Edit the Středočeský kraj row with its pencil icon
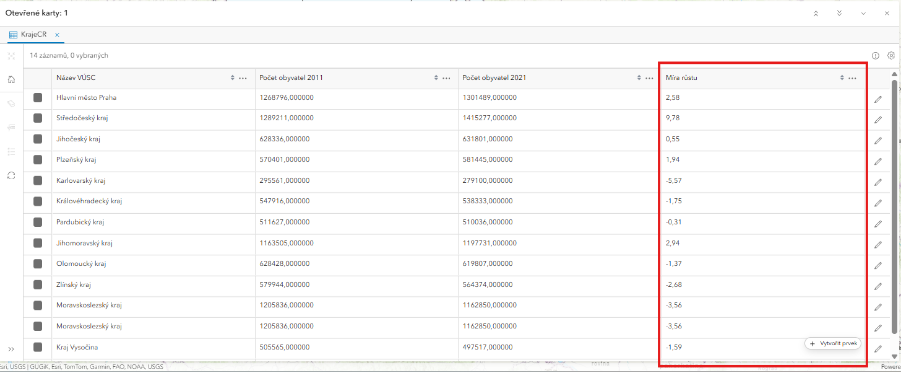 pos(877,120)
